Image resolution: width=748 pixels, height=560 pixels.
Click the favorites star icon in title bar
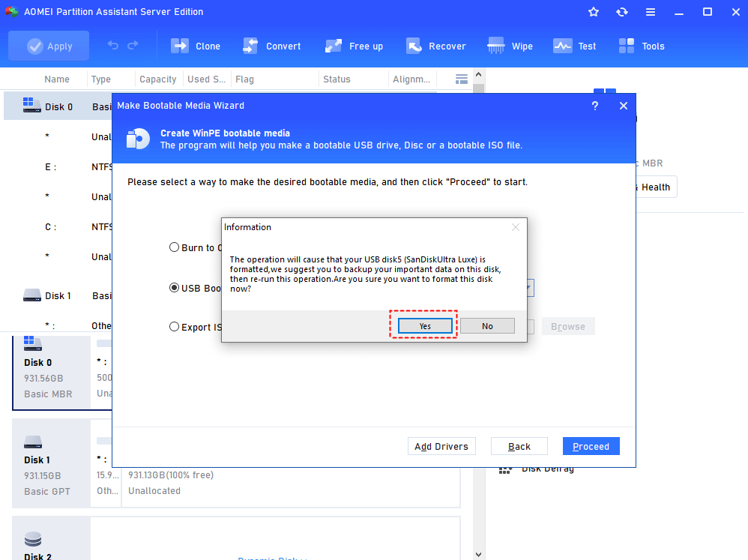(594, 12)
